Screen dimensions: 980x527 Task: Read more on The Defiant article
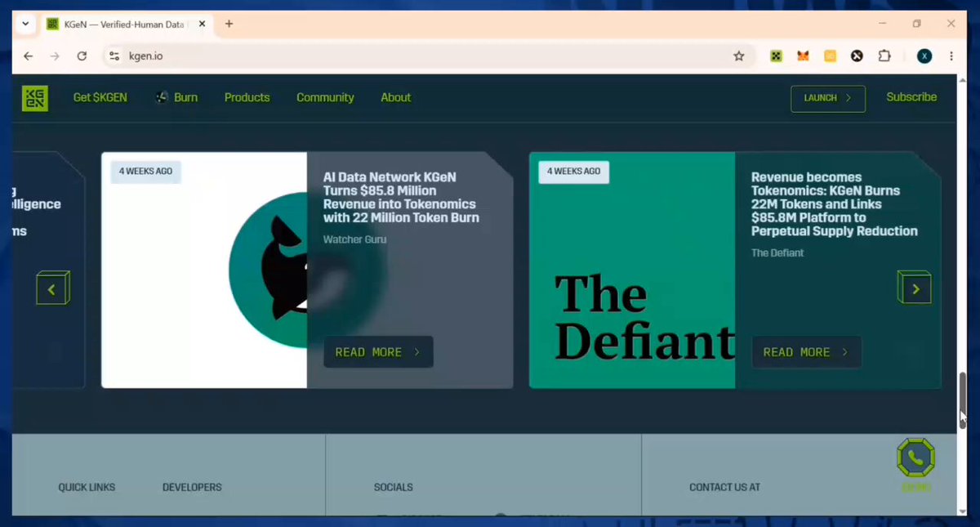coord(806,352)
